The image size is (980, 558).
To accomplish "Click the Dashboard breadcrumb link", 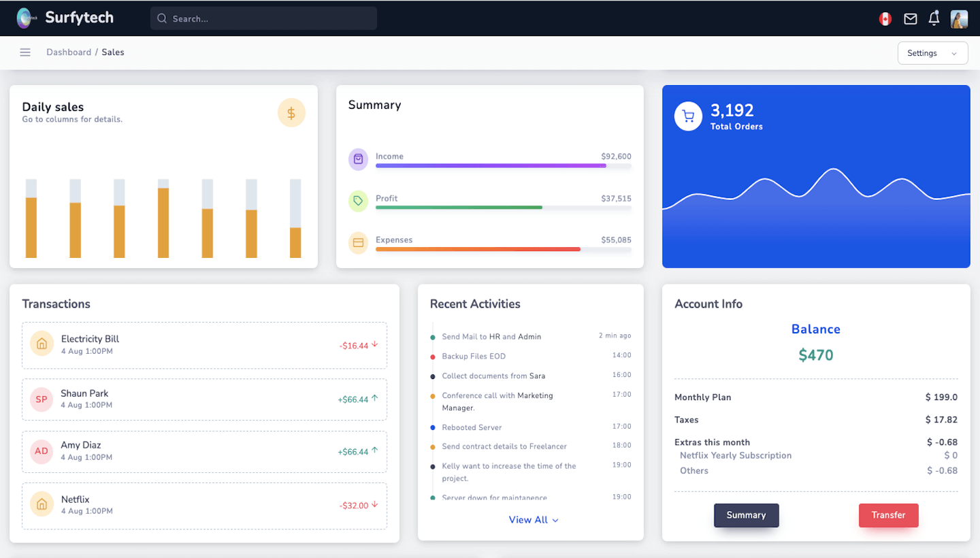I will pyautogui.click(x=69, y=52).
